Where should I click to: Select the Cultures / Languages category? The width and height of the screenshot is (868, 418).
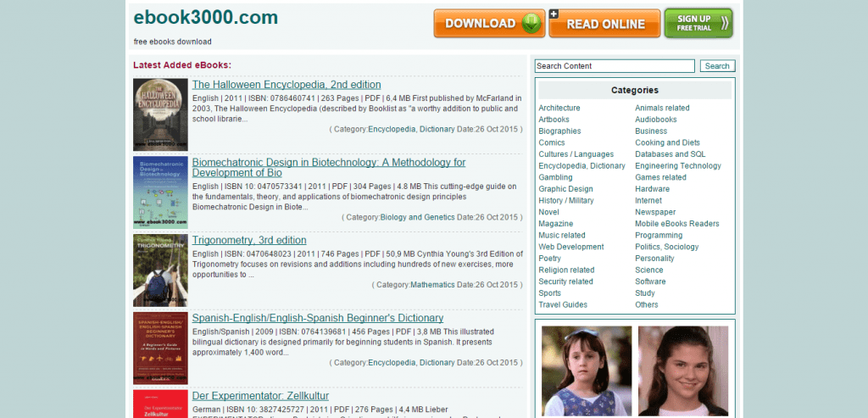point(576,154)
